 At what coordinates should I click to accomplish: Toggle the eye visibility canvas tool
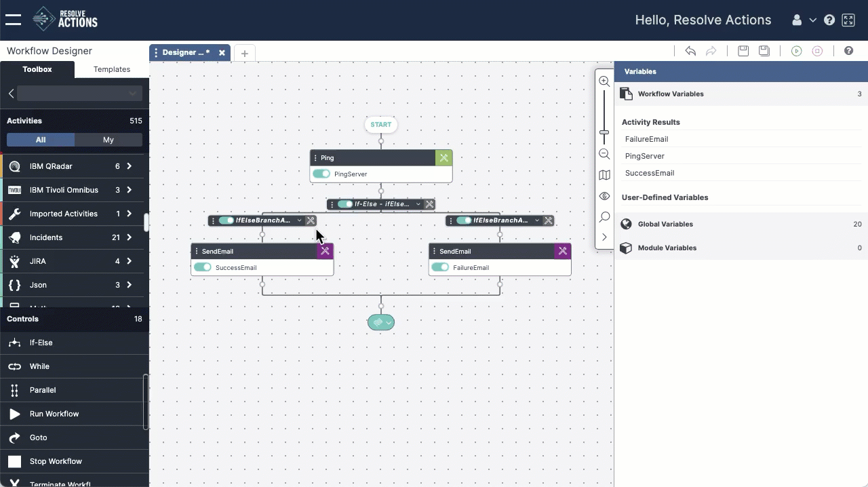point(604,196)
